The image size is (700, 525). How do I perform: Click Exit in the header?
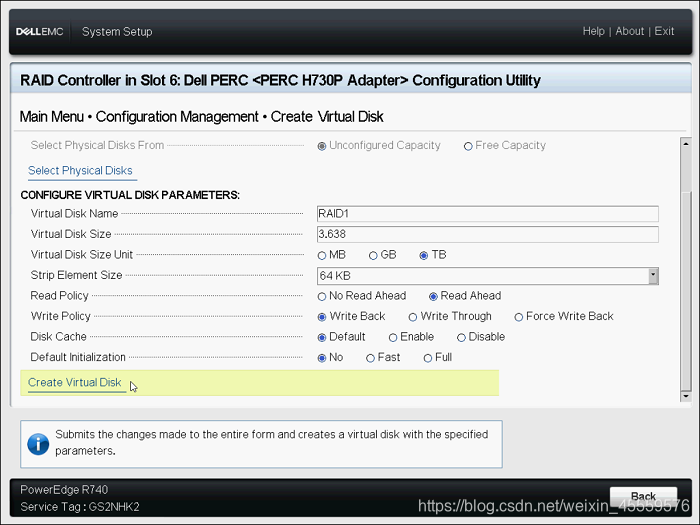(x=664, y=31)
